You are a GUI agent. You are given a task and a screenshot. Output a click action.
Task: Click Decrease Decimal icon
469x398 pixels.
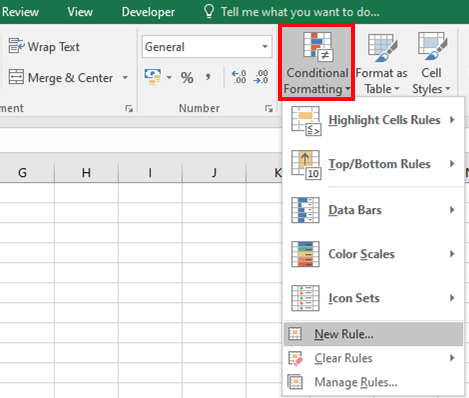pyautogui.click(x=261, y=77)
